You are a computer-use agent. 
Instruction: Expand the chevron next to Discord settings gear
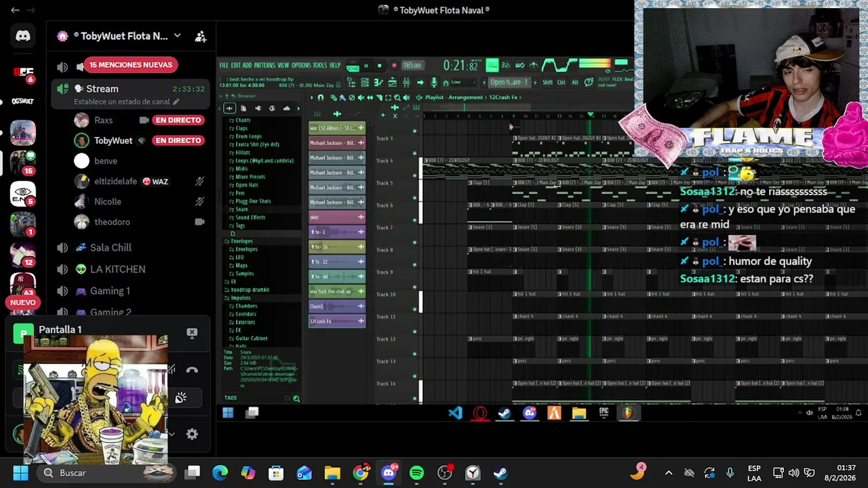click(x=172, y=434)
